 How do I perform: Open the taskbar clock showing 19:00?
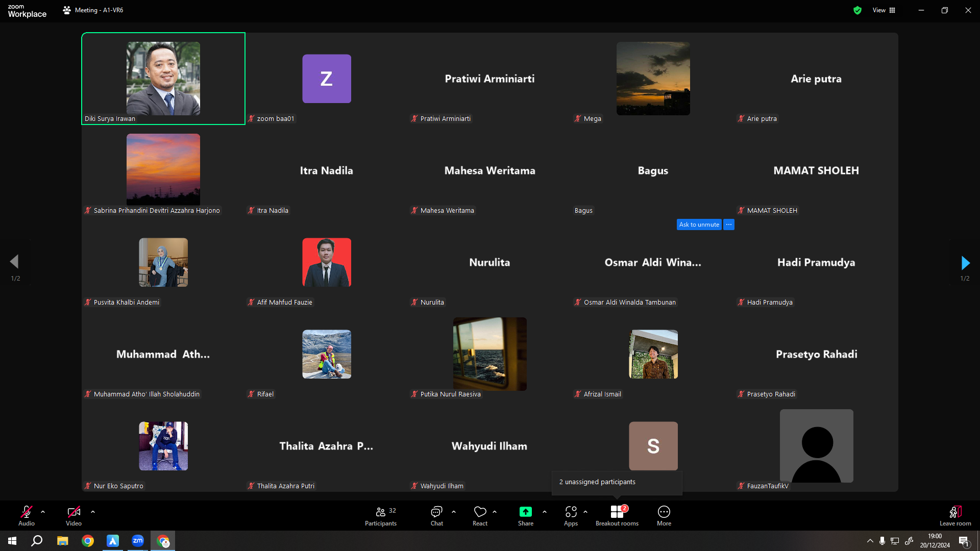[935, 541]
